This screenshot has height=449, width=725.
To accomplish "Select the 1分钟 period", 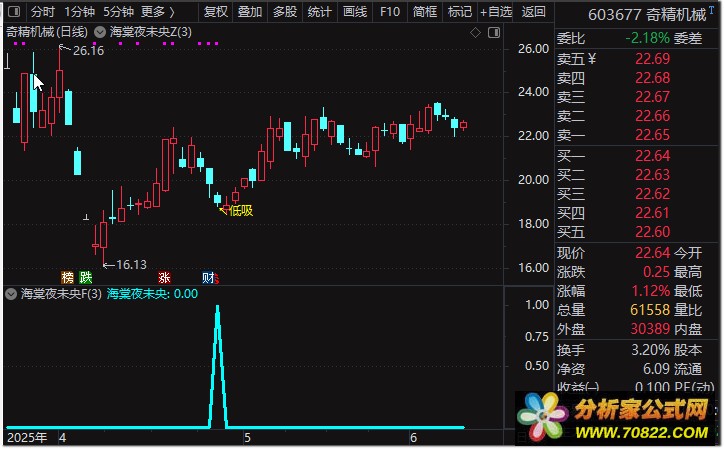I will pyautogui.click(x=79, y=12).
